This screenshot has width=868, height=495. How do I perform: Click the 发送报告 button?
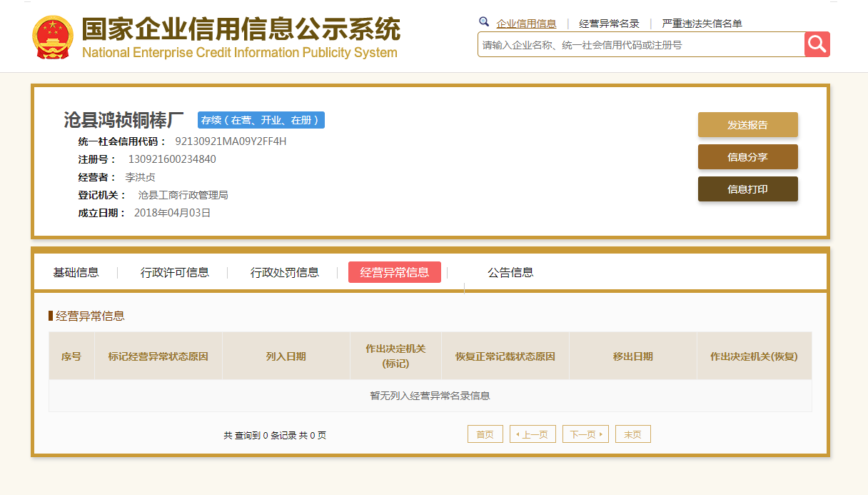pos(747,125)
